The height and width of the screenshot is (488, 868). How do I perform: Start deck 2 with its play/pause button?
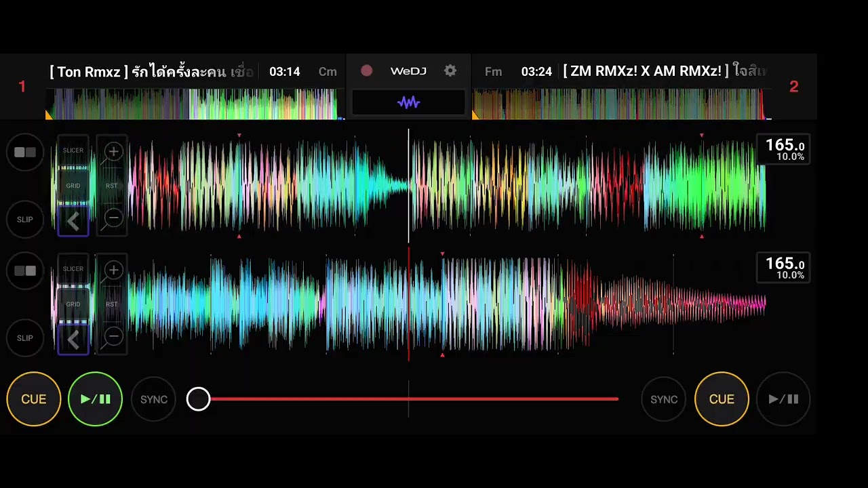click(783, 399)
